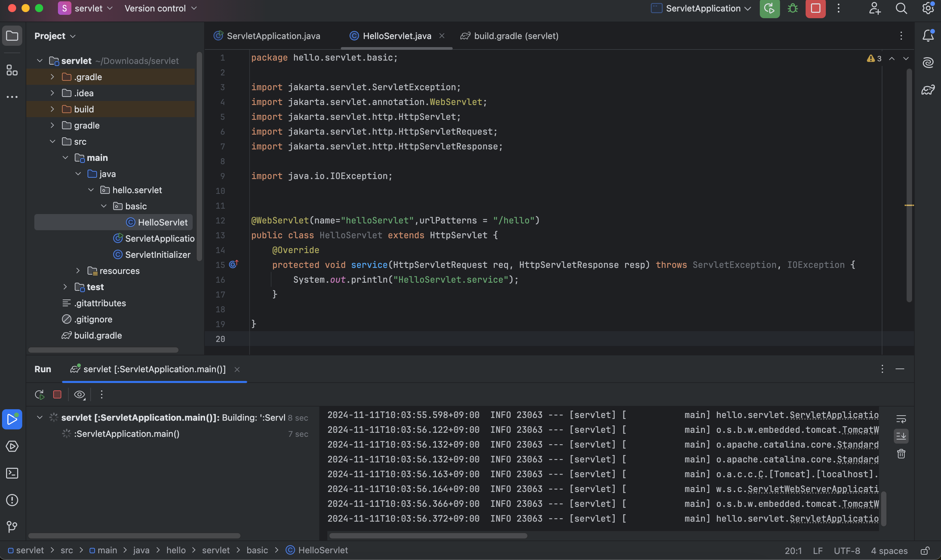This screenshot has width=941, height=560.
Task: Switch to build.gradle (servlet) tab
Action: (509, 36)
